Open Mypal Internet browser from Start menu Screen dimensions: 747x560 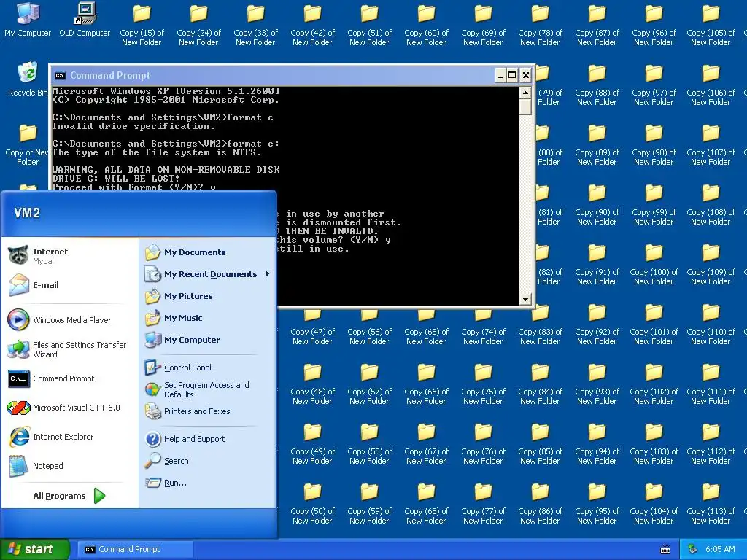pyautogui.click(x=69, y=256)
